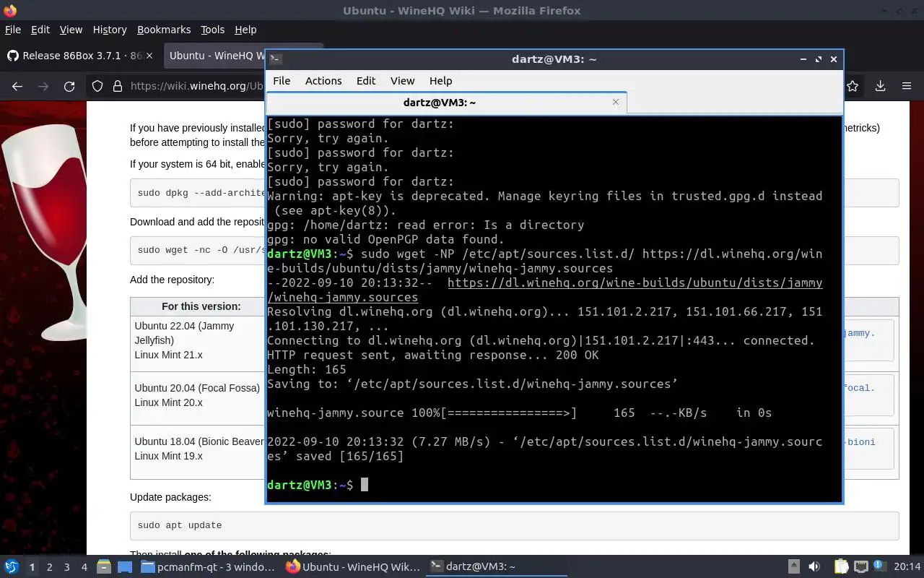
Task: Click the Firefox logo in title bar
Action: point(9,10)
